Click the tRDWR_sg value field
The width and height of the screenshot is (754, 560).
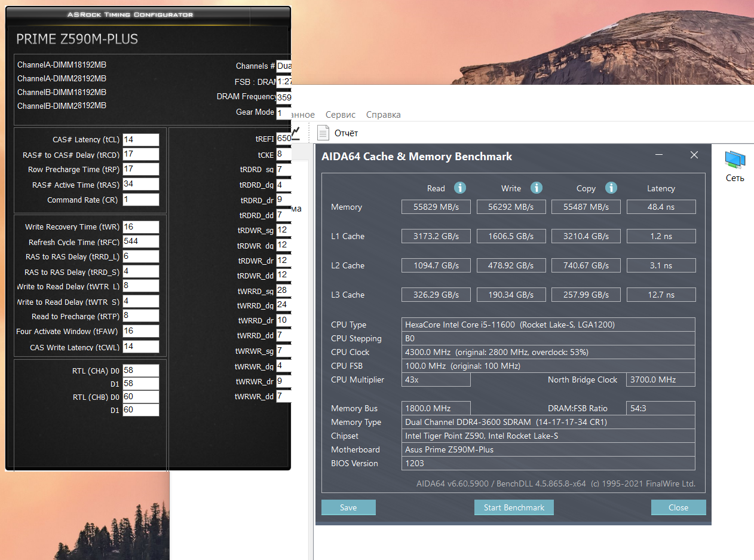(x=284, y=230)
